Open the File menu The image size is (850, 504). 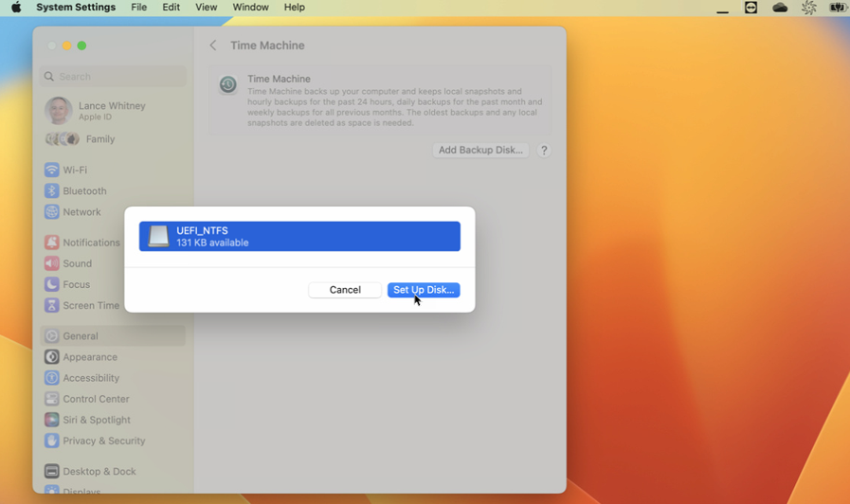click(138, 7)
